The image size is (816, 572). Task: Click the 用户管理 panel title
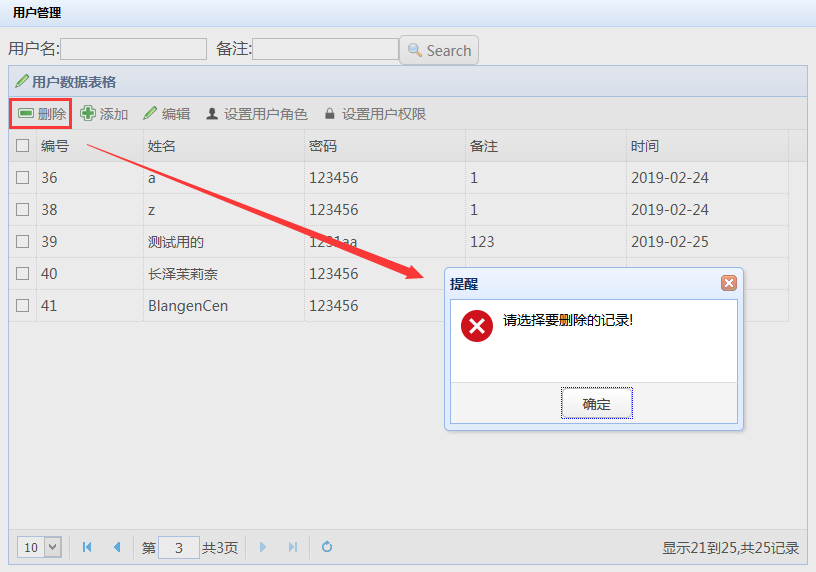pyautogui.click(x=37, y=12)
